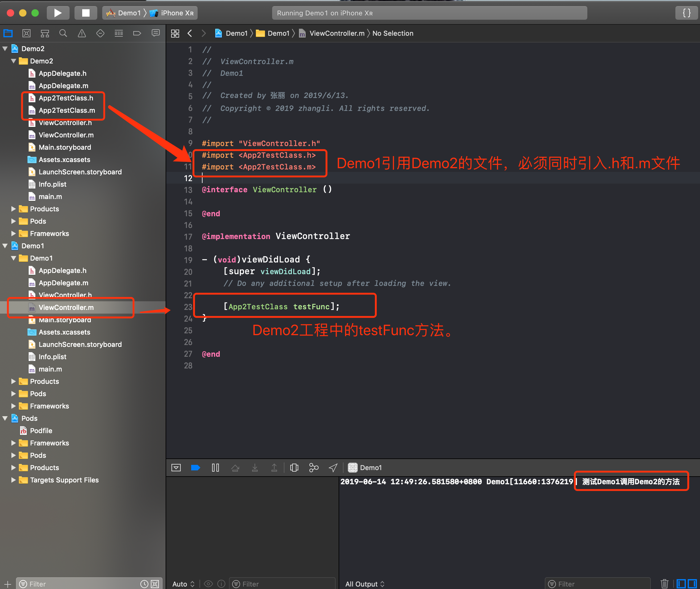Open the Report navigator
The image size is (700, 589).
tap(155, 33)
